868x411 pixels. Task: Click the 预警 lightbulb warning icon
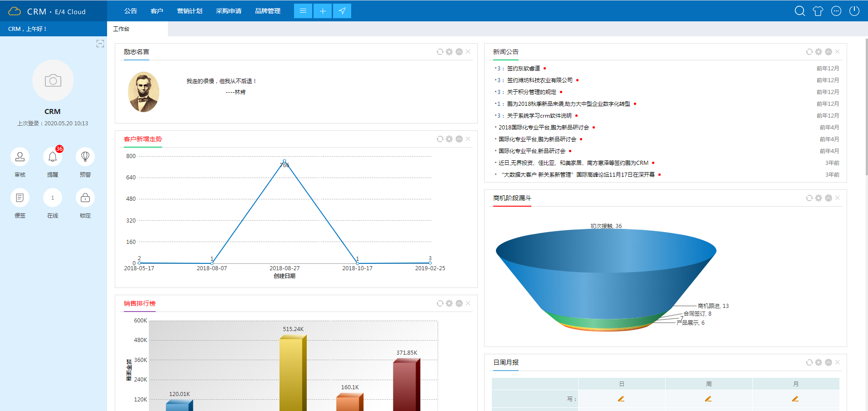pyautogui.click(x=85, y=157)
